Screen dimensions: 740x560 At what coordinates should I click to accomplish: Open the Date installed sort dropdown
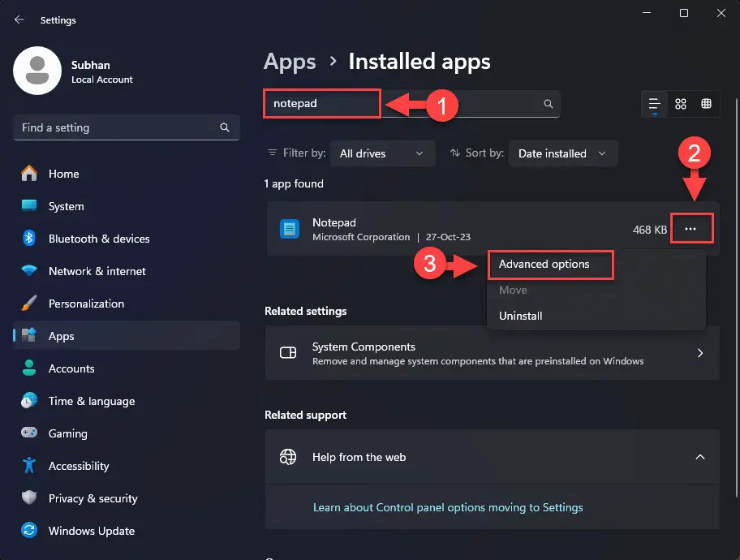point(562,153)
